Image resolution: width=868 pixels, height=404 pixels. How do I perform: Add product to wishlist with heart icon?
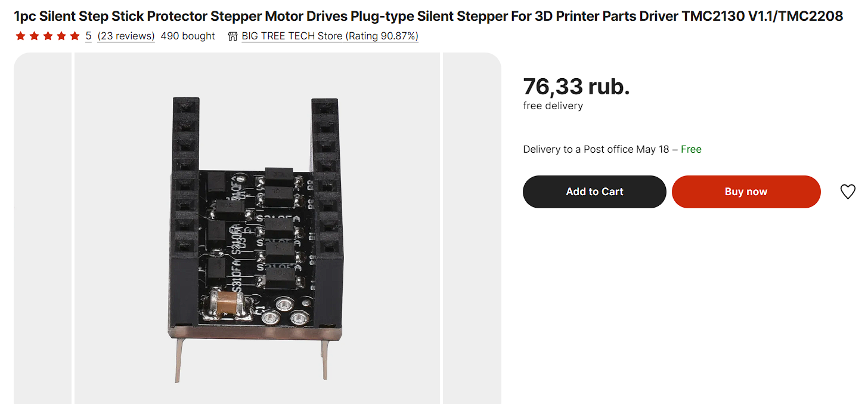[847, 192]
